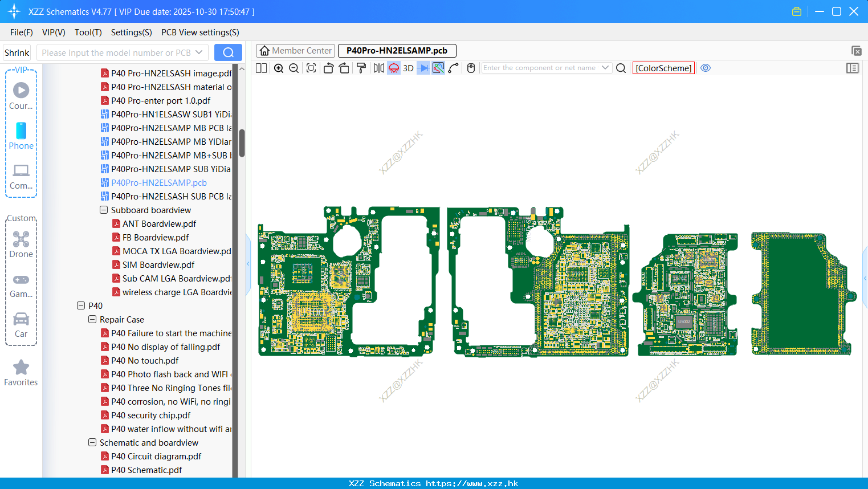The height and width of the screenshot is (489, 868).
Task: Open the Tool(T) menu
Action: tap(88, 32)
